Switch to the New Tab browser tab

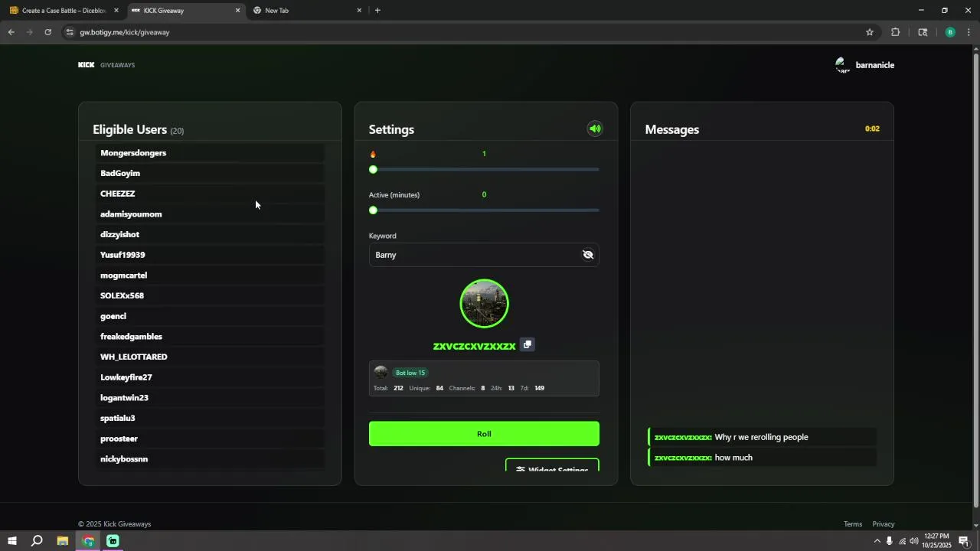point(306,11)
